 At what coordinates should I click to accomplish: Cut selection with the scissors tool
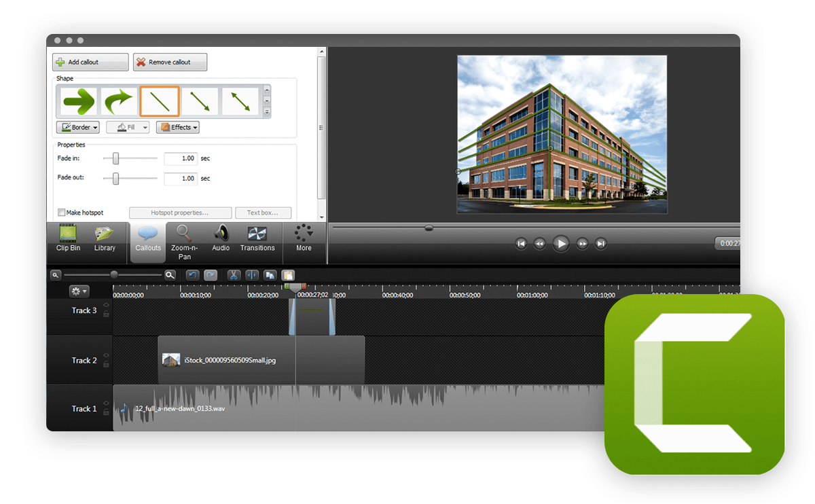pyautogui.click(x=234, y=275)
